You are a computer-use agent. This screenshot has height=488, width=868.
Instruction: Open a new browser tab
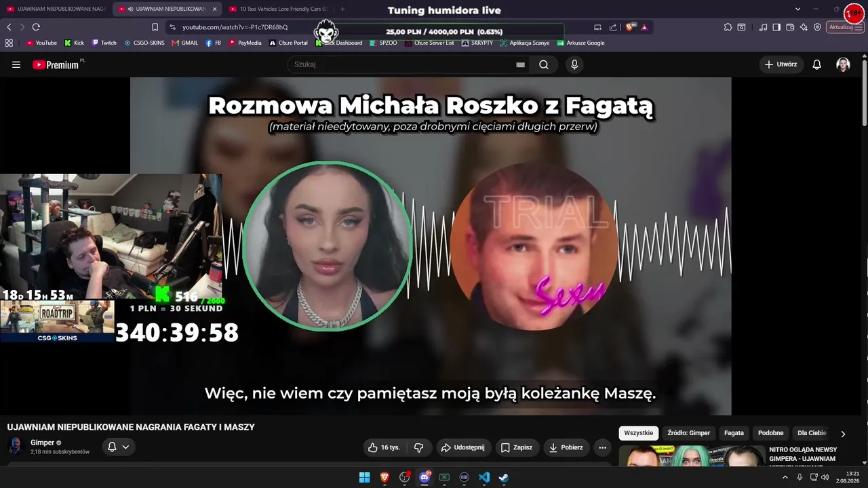(x=342, y=9)
